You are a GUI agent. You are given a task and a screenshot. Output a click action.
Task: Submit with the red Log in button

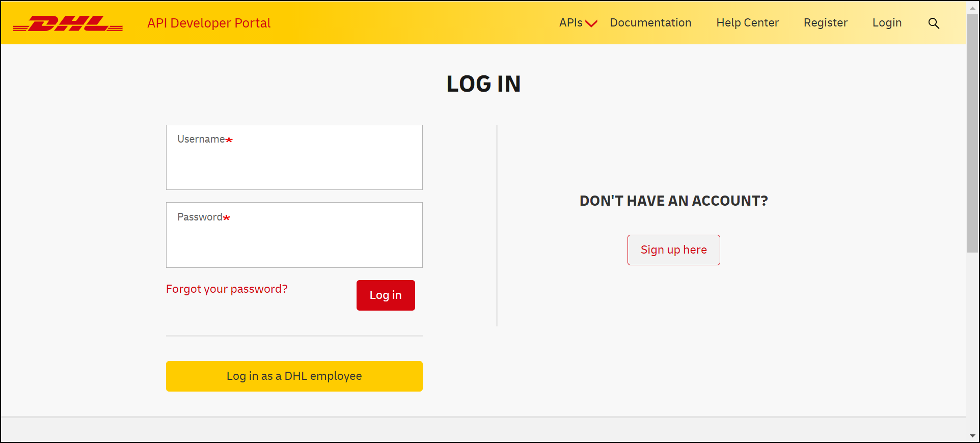(x=386, y=295)
